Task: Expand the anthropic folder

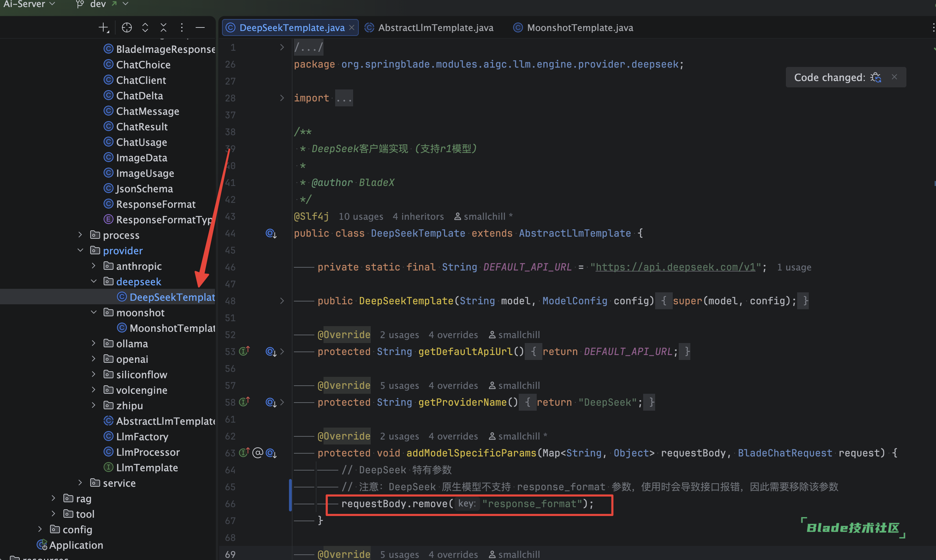Action: click(x=94, y=266)
